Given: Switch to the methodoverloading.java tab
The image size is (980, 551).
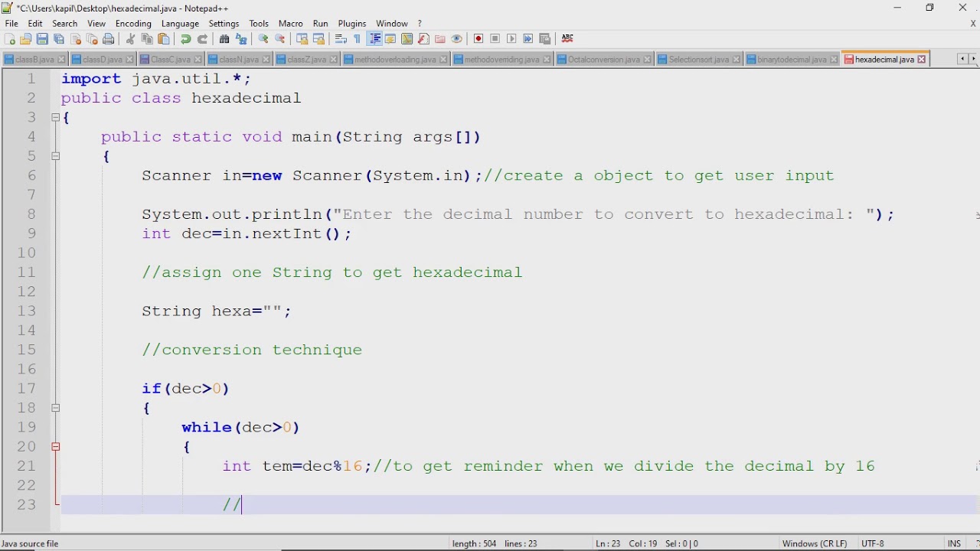Looking at the screenshot, I should point(395,60).
